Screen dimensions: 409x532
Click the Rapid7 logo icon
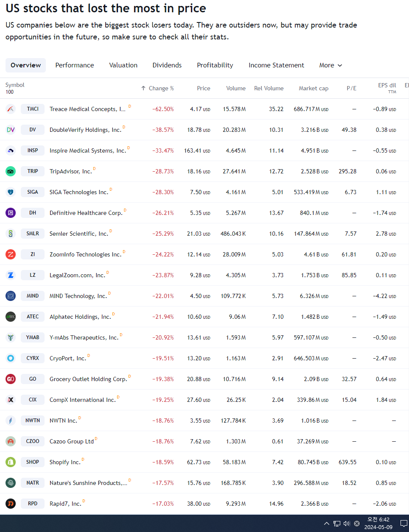[11, 504]
